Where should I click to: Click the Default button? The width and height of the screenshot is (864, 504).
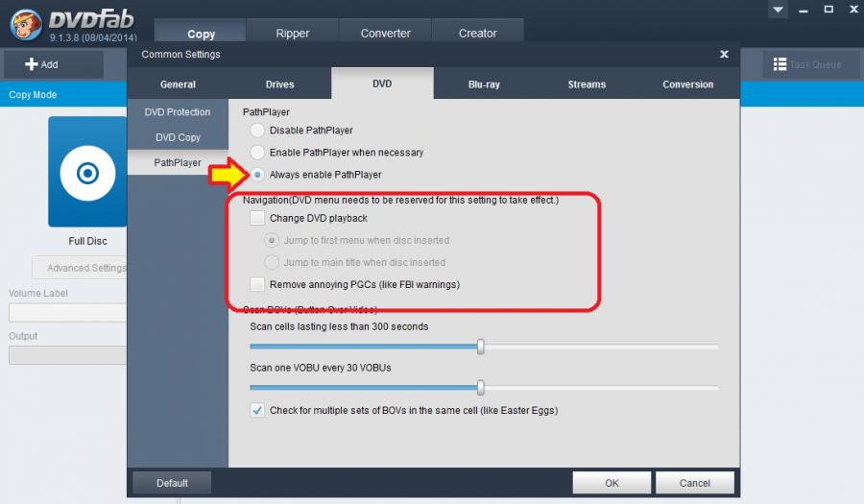click(x=172, y=483)
